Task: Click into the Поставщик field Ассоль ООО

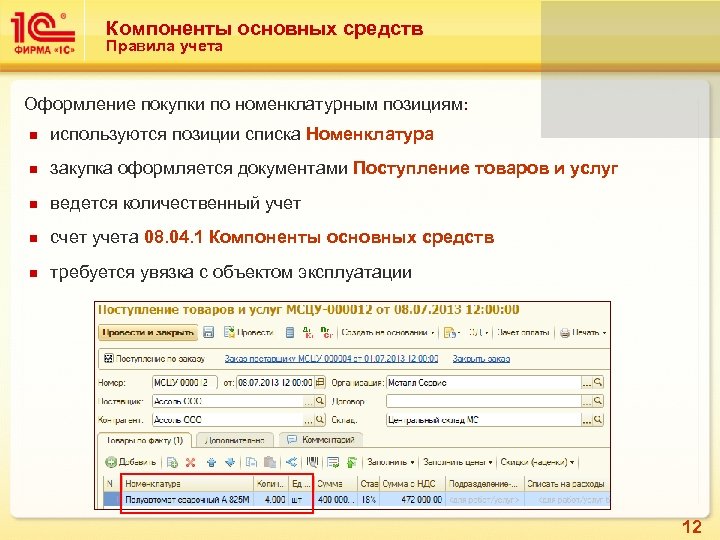Action: pos(228,401)
